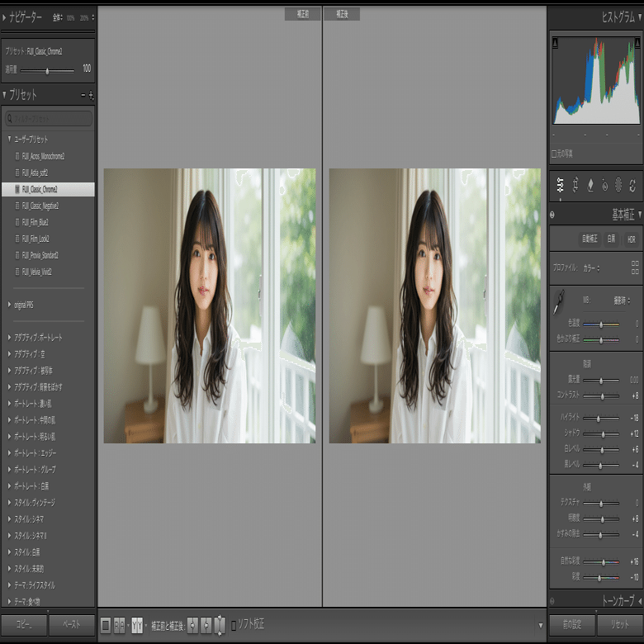This screenshot has height=644, width=644.
Task: Adjust the preset Amount slider
Action: pyautogui.click(x=47, y=71)
